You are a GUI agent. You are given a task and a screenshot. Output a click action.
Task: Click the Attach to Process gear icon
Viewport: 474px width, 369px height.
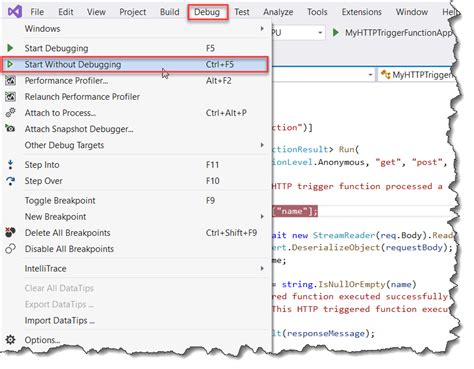click(x=10, y=112)
